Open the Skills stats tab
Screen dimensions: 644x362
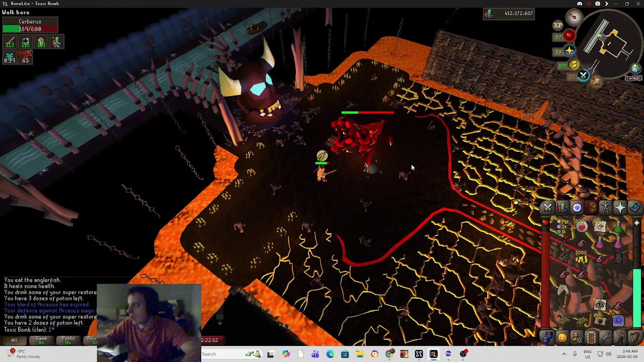coord(562,208)
